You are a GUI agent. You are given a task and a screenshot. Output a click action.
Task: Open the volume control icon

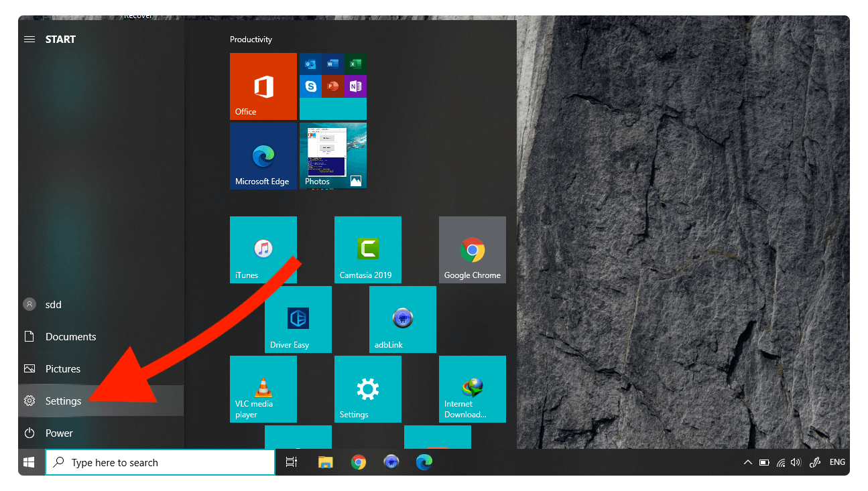796,462
